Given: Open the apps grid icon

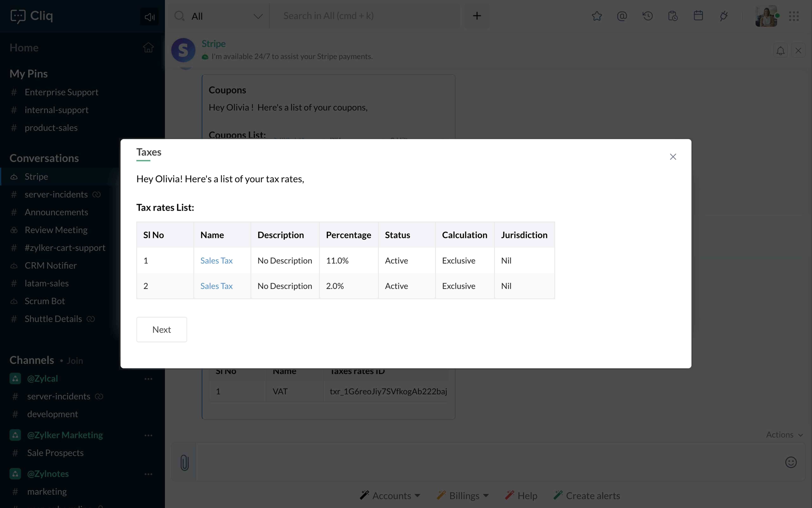Looking at the screenshot, I should click(794, 16).
